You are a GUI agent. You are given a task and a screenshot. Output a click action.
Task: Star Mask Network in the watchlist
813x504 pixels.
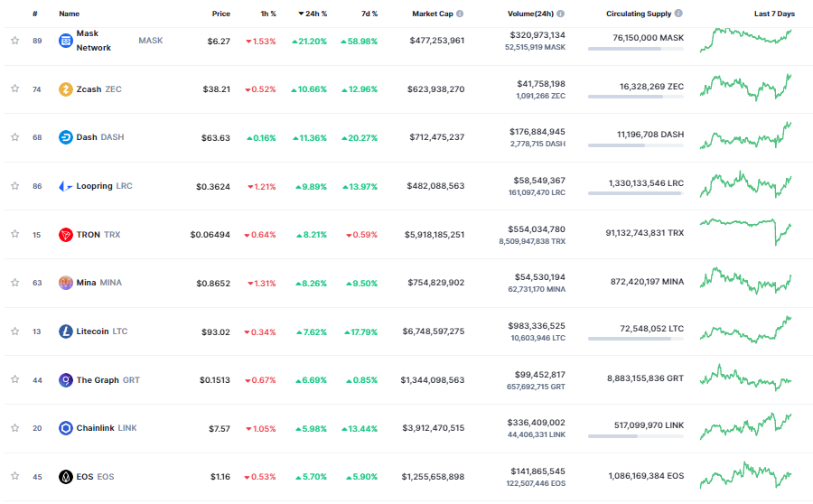click(15, 41)
